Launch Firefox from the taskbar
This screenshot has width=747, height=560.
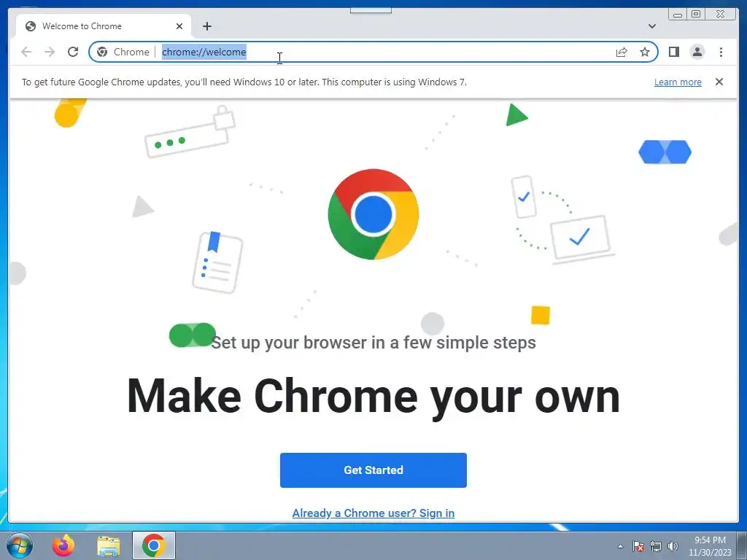pos(63,545)
